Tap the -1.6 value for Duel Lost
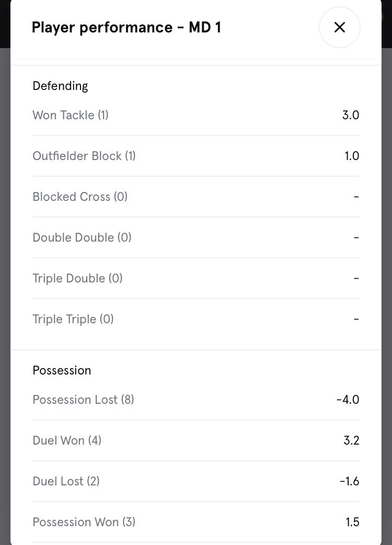392x545 pixels. pyautogui.click(x=349, y=481)
